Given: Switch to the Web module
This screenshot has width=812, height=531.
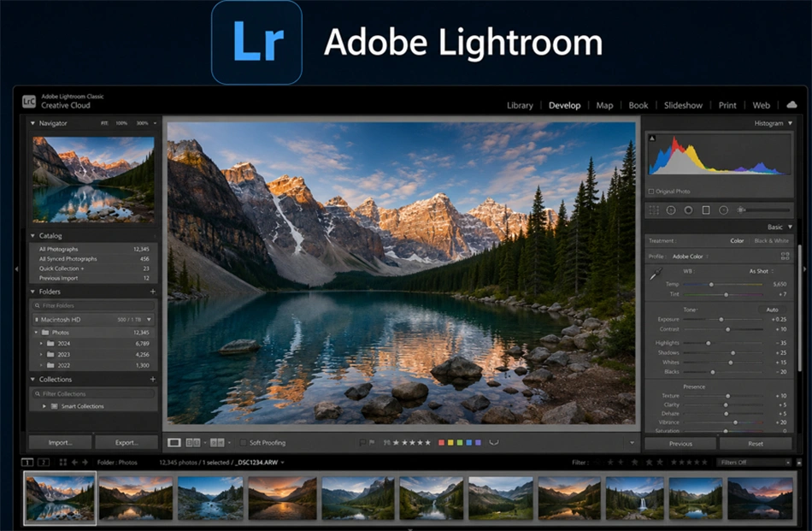Looking at the screenshot, I should (x=761, y=105).
